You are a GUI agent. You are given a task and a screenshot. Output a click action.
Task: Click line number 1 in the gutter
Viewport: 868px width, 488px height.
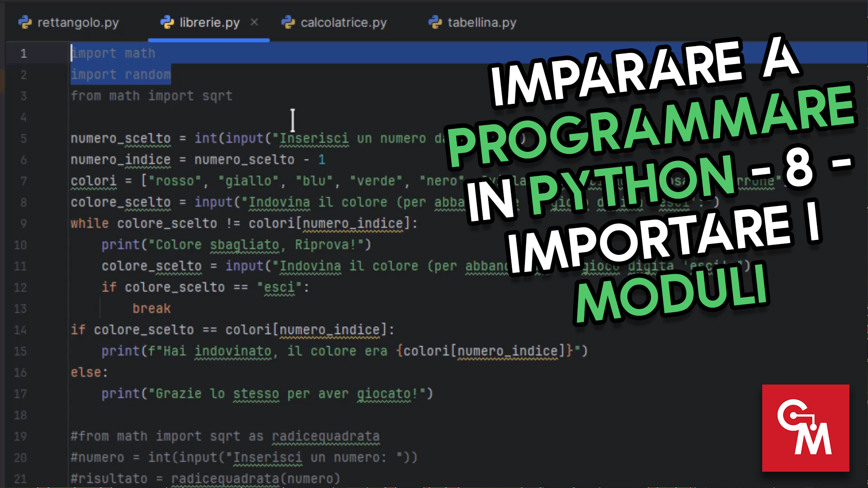(24, 53)
